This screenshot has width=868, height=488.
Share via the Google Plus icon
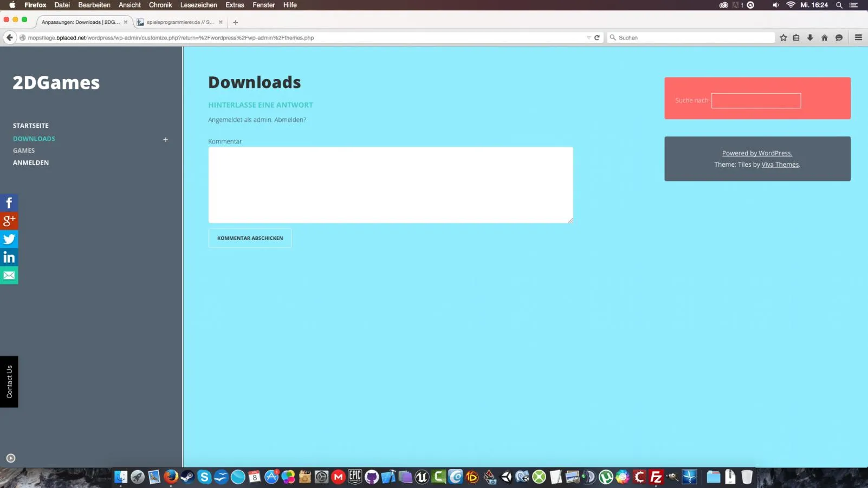[x=9, y=221]
